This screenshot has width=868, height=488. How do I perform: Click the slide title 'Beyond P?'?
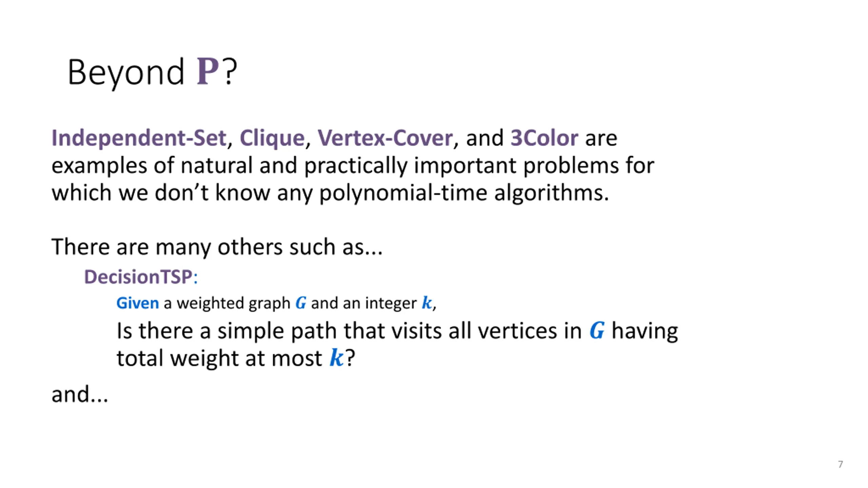152,72
